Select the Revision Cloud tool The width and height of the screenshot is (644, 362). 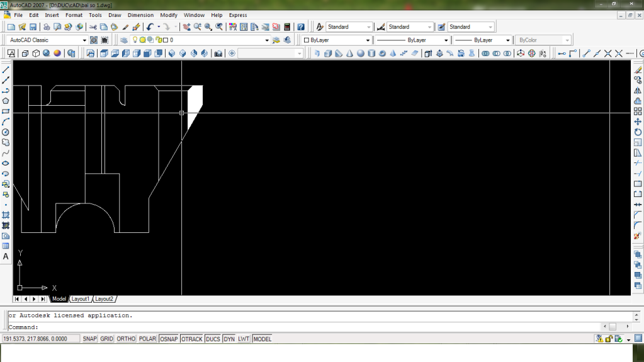tap(6, 142)
